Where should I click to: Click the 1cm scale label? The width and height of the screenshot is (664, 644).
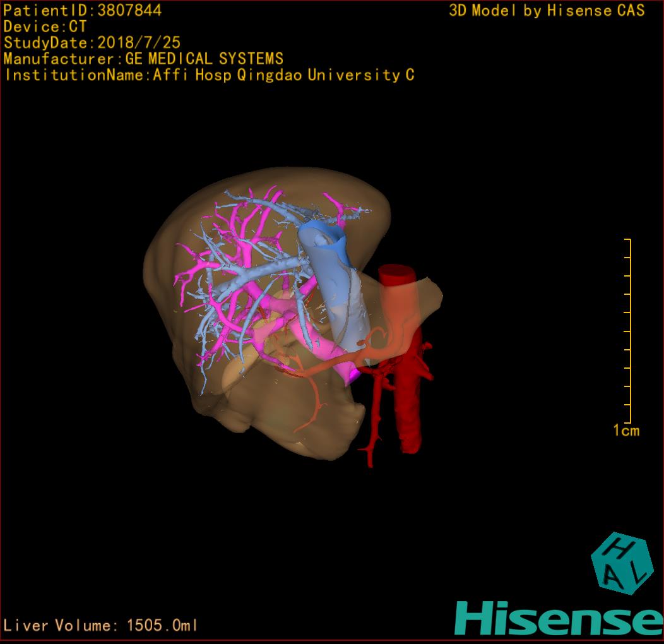[x=626, y=431]
